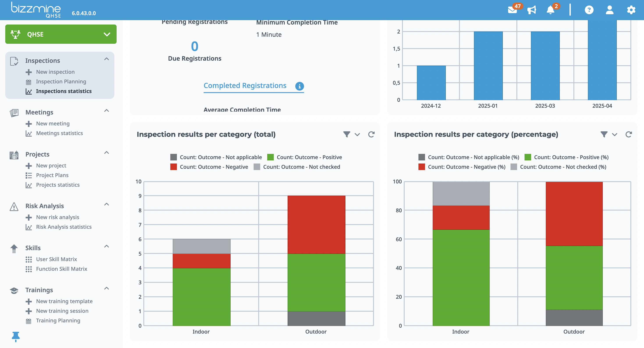Select Inspection Planning in the sidebar
644x348 pixels.
click(61, 81)
